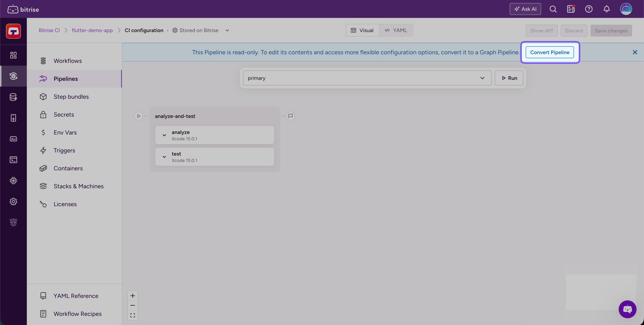This screenshot has height=325, width=644.
Task: Switch to the Visual tab
Action: [363, 31]
